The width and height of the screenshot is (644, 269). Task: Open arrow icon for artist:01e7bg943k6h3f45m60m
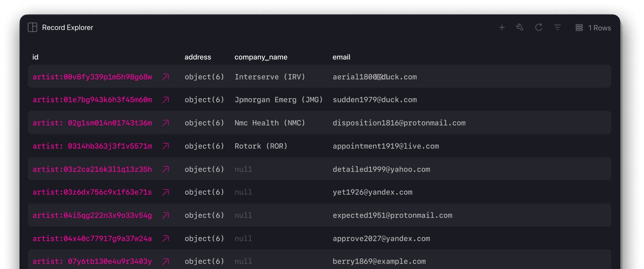(166, 100)
